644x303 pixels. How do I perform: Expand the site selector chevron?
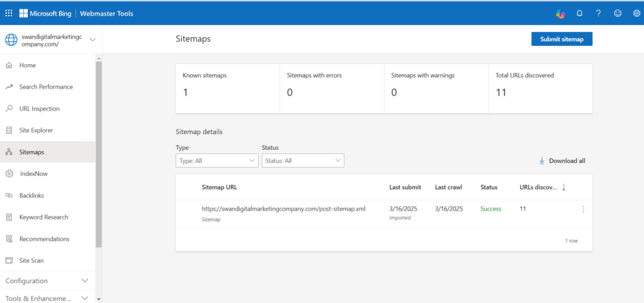pos(92,40)
